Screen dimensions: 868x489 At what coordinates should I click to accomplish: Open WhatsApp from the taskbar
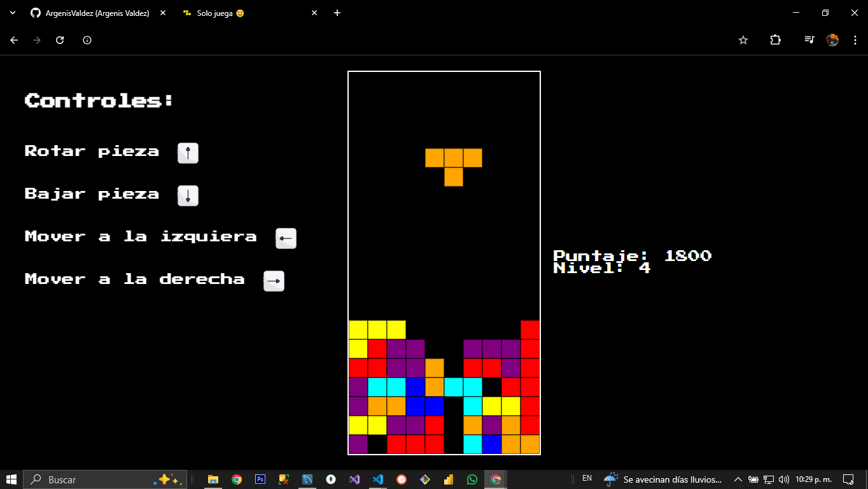(472, 479)
